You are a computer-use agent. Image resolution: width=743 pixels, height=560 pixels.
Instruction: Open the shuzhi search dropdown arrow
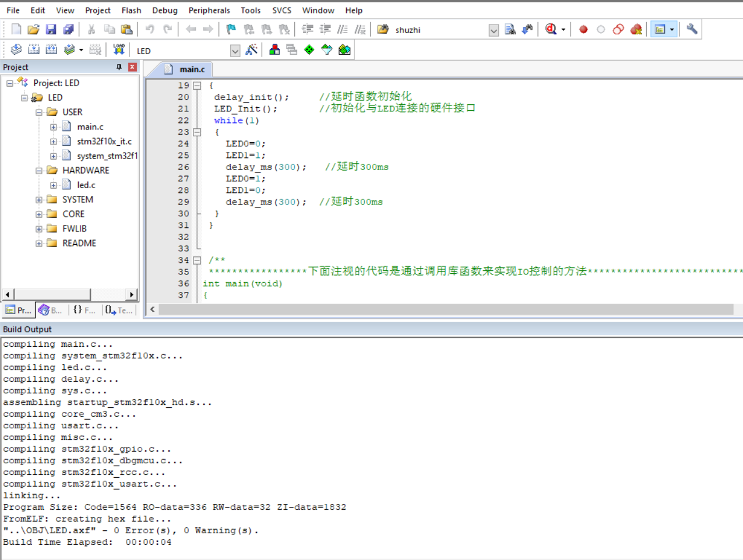pos(494,30)
